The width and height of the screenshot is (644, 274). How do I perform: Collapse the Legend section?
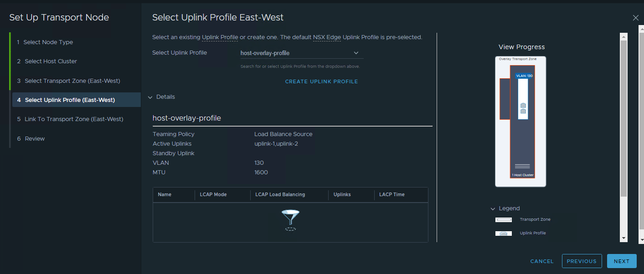tap(493, 208)
